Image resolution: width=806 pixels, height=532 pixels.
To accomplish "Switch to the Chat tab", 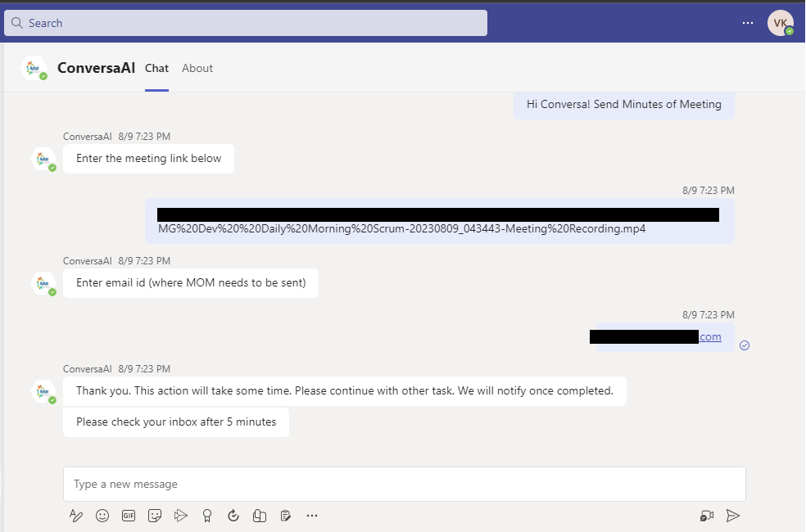I will (156, 68).
